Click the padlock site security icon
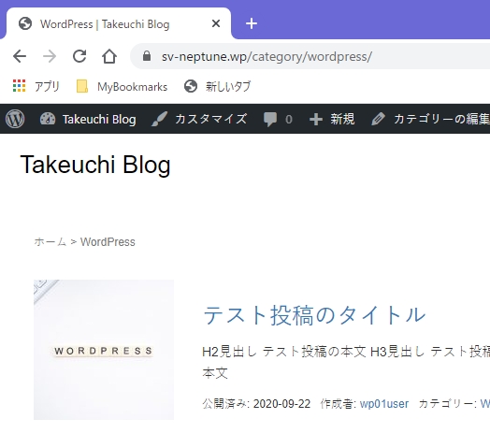 [147, 57]
